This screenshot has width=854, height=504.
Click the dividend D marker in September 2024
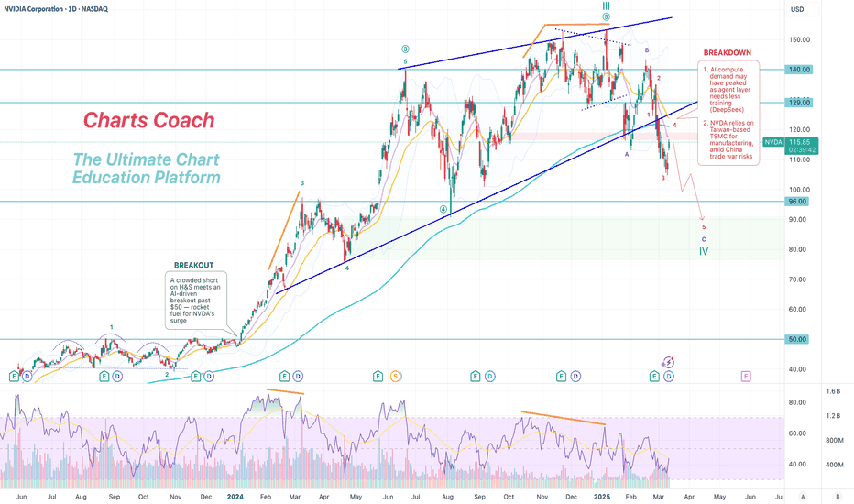[x=490, y=376]
